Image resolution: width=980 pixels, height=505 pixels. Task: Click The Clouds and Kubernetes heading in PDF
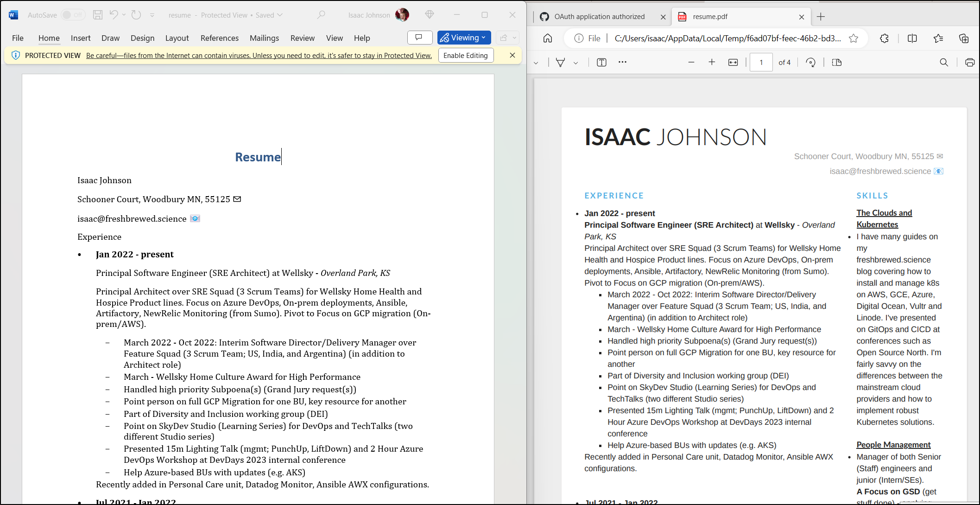(884, 218)
